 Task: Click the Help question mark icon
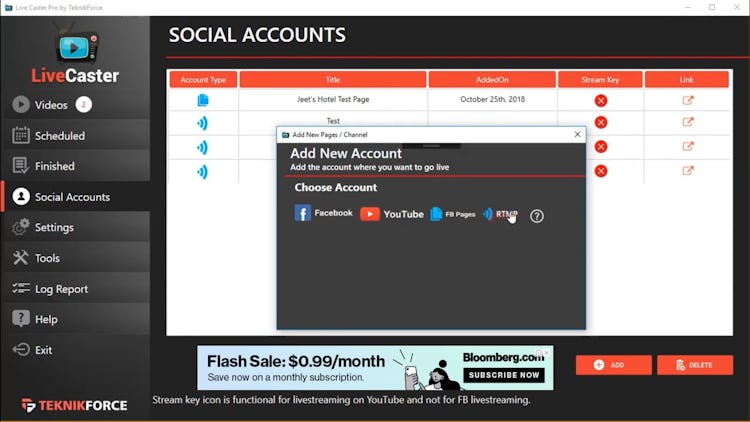(x=21, y=318)
